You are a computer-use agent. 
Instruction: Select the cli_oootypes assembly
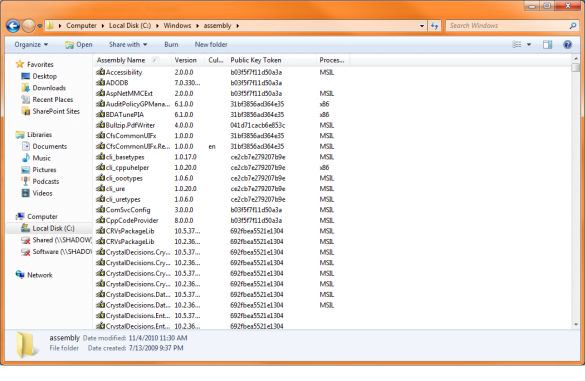click(124, 178)
